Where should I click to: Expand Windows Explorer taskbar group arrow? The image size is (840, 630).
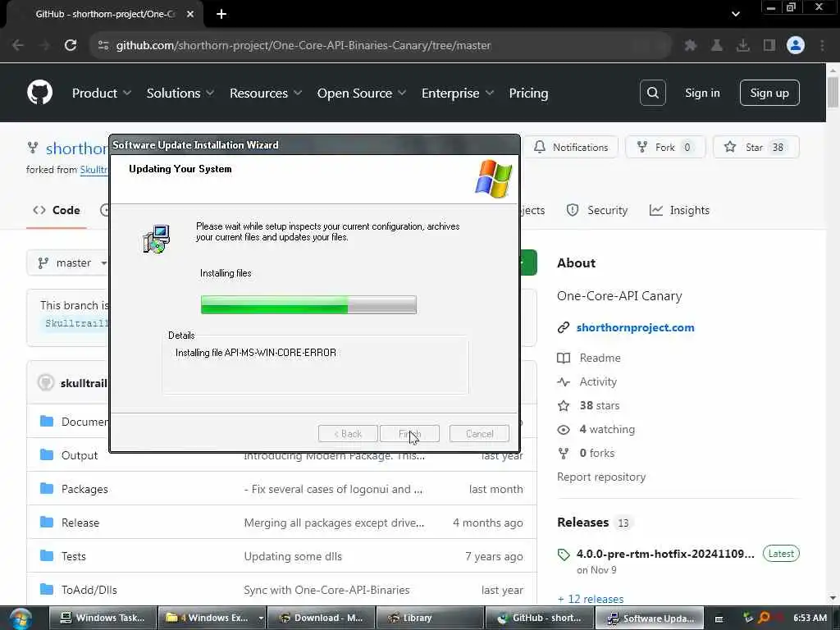pos(260,619)
